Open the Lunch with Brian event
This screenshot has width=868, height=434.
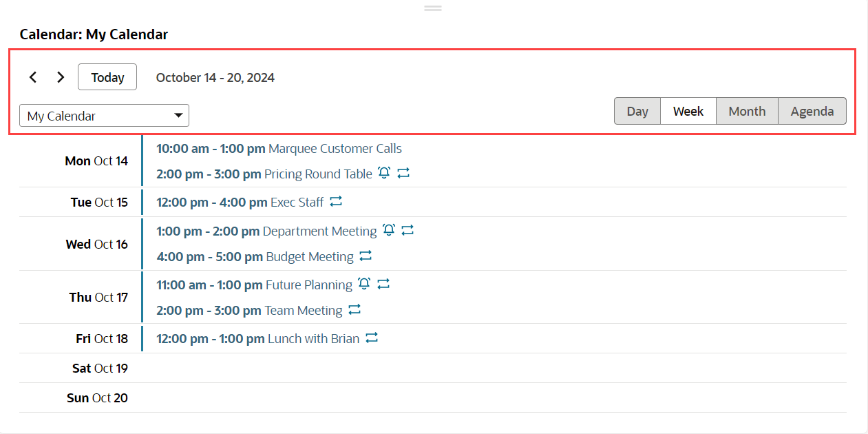point(258,338)
